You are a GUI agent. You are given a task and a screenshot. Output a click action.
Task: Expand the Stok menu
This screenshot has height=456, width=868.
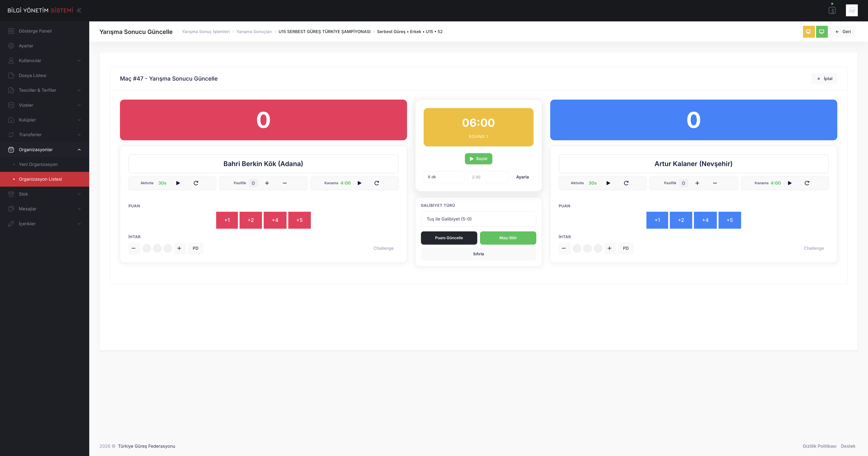click(x=44, y=194)
